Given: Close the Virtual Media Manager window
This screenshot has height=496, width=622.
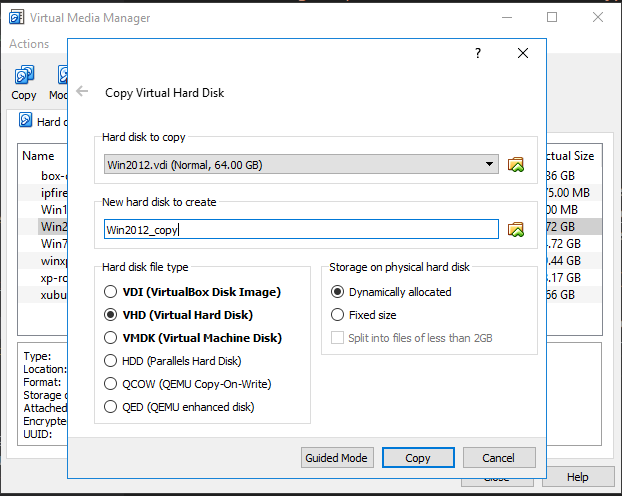Looking at the screenshot, I should click(598, 17).
